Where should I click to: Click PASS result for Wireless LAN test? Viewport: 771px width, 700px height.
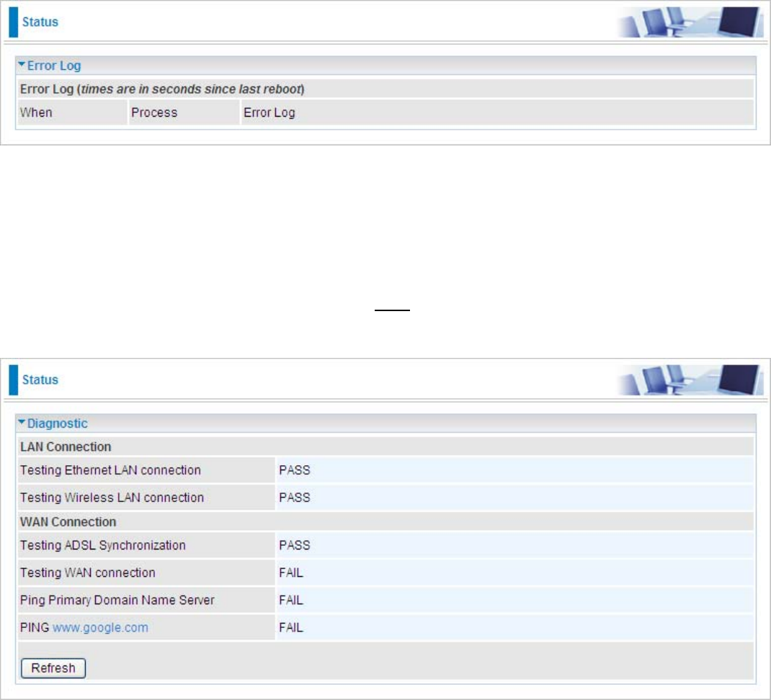295,498
